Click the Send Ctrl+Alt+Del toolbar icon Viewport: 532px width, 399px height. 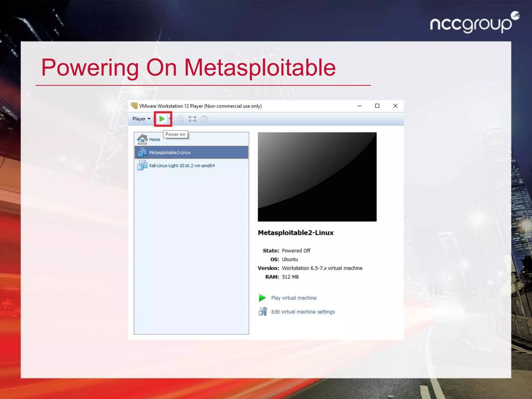pos(180,119)
